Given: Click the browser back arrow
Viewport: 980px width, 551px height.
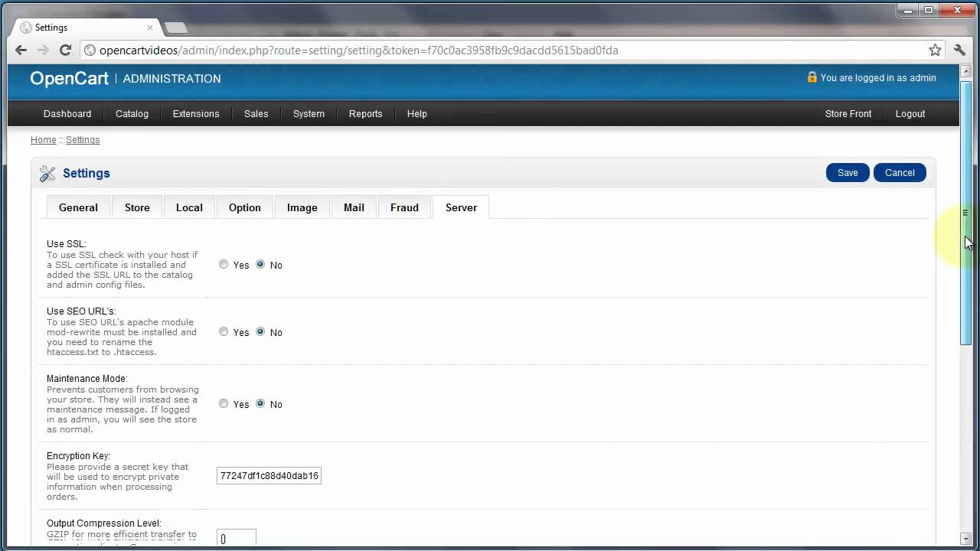Looking at the screenshot, I should [21, 50].
